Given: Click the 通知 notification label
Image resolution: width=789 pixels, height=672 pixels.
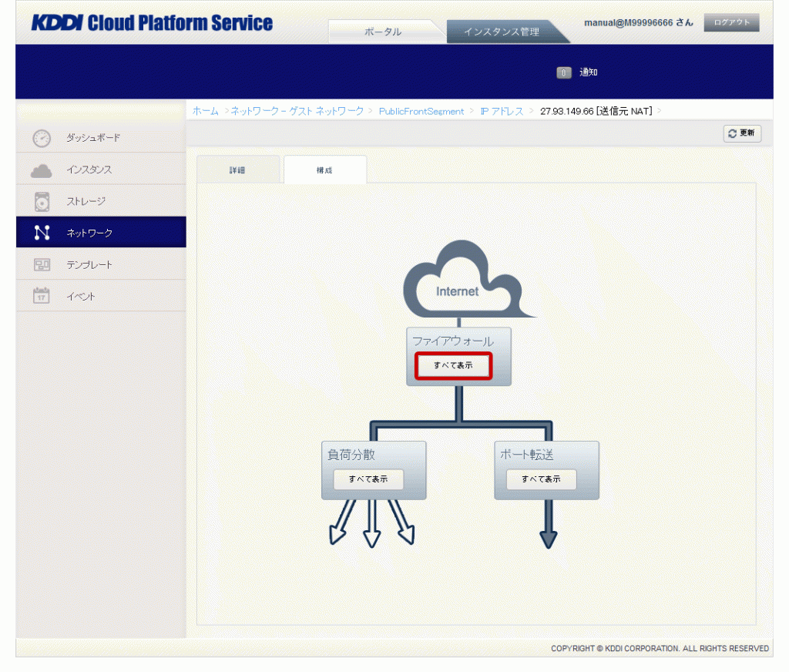Looking at the screenshot, I should [588, 72].
